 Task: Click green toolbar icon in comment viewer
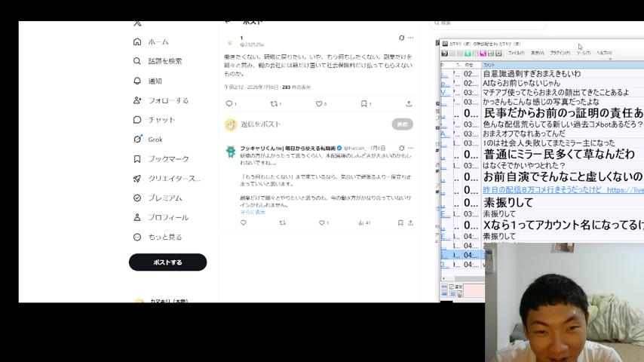click(x=468, y=54)
